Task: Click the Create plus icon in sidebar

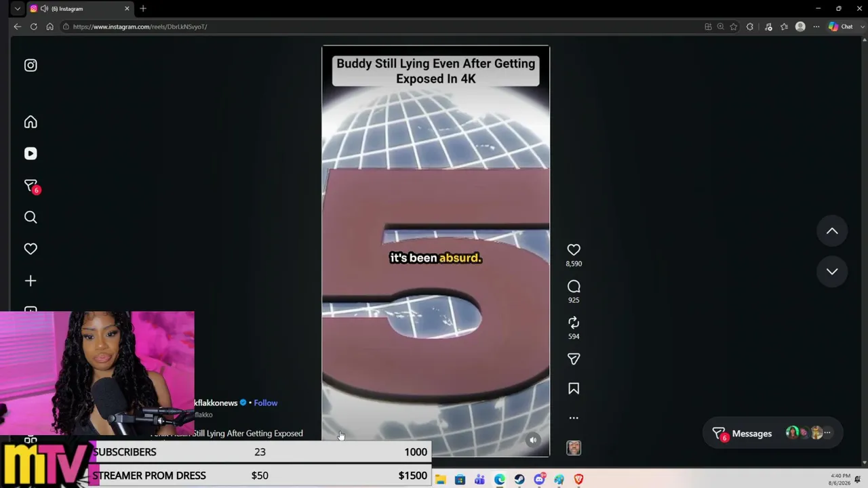Action: [31, 281]
